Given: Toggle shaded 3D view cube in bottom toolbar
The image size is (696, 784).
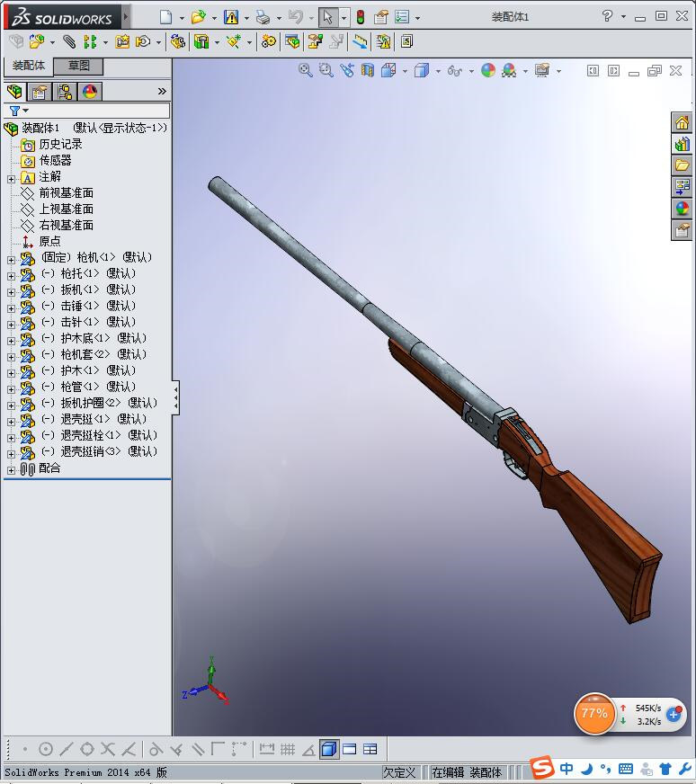Looking at the screenshot, I should [329, 749].
